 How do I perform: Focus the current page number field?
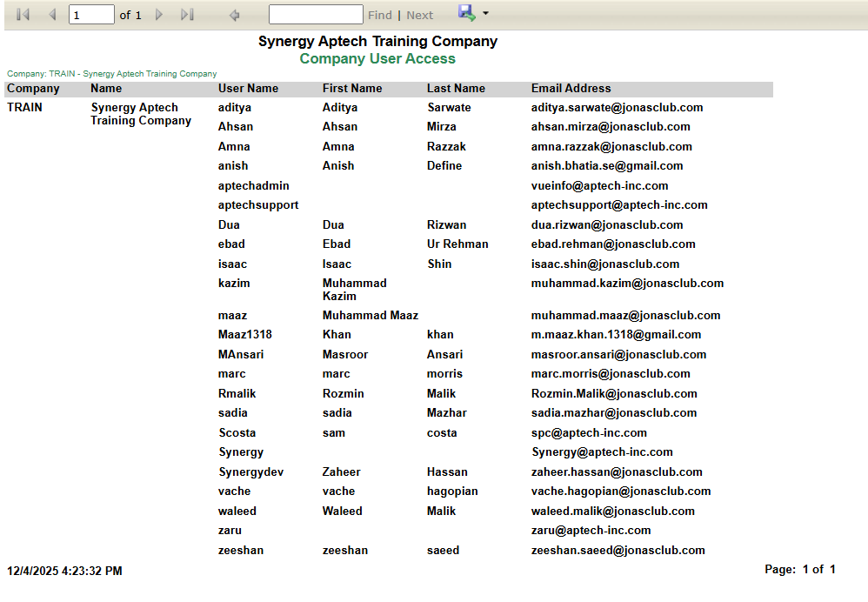click(91, 15)
